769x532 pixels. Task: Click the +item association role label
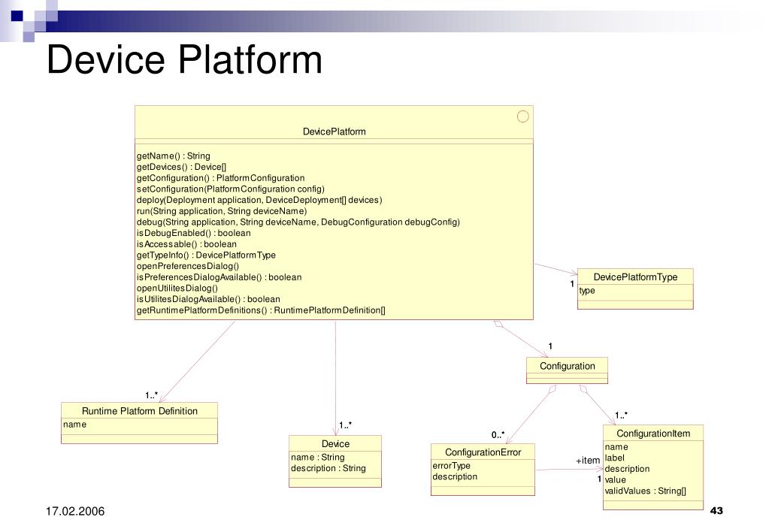pyautogui.click(x=588, y=461)
